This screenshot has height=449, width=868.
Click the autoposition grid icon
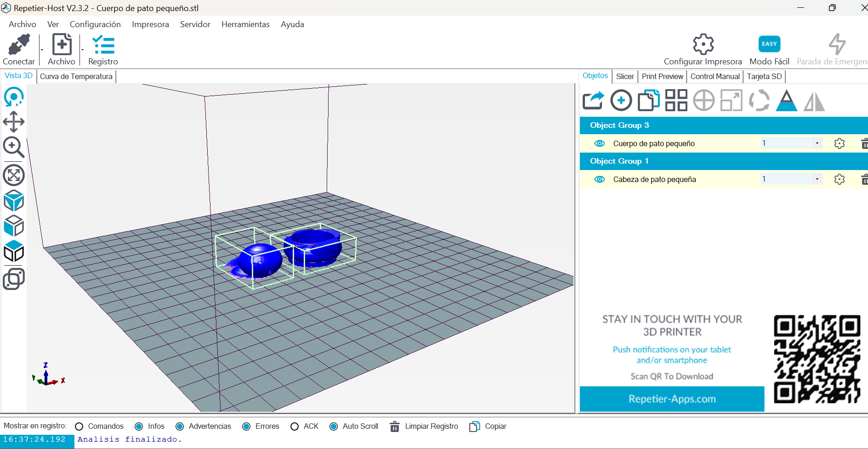coord(676,101)
